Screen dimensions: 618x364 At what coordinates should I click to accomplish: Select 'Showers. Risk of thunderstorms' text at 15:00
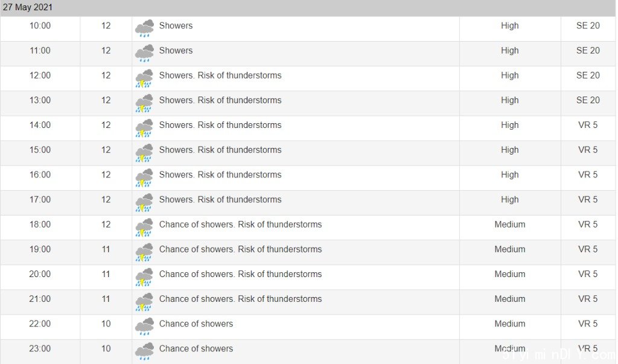pyautogui.click(x=220, y=150)
